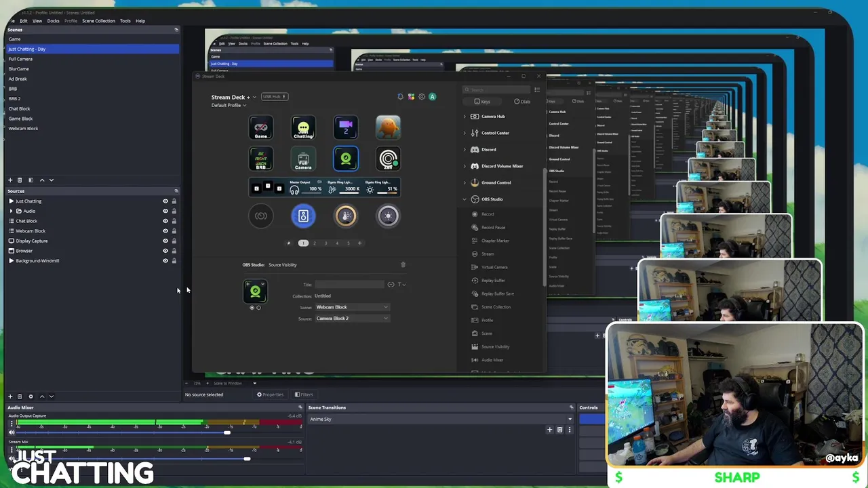868x488 pixels.
Task: Select the Zen spiral key
Action: tap(388, 159)
